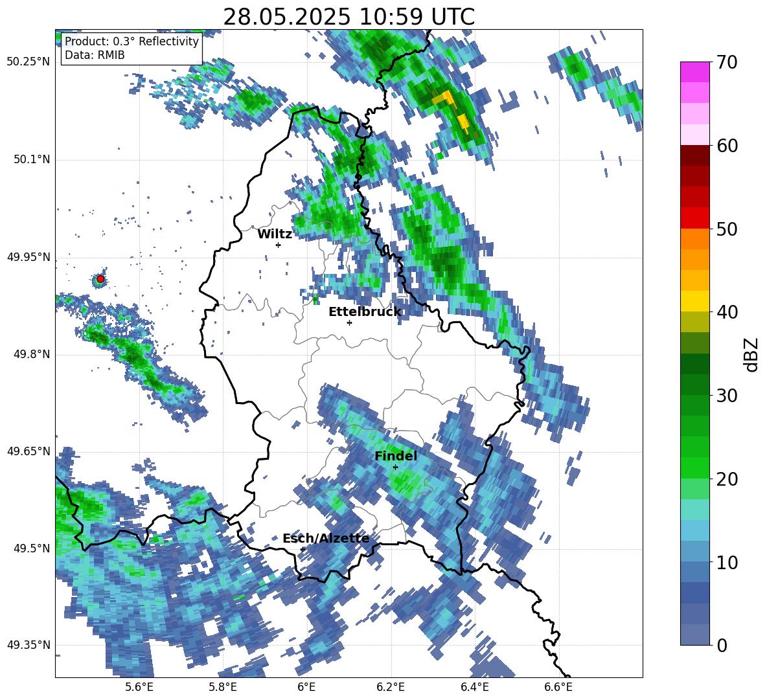Click the 50.1°N latitude label
Screen dimensions: 767x700
tap(32, 159)
